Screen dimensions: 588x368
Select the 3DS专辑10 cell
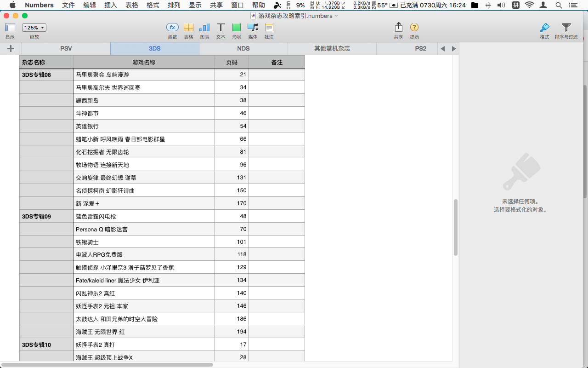pyautogui.click(x=46, y=345)
